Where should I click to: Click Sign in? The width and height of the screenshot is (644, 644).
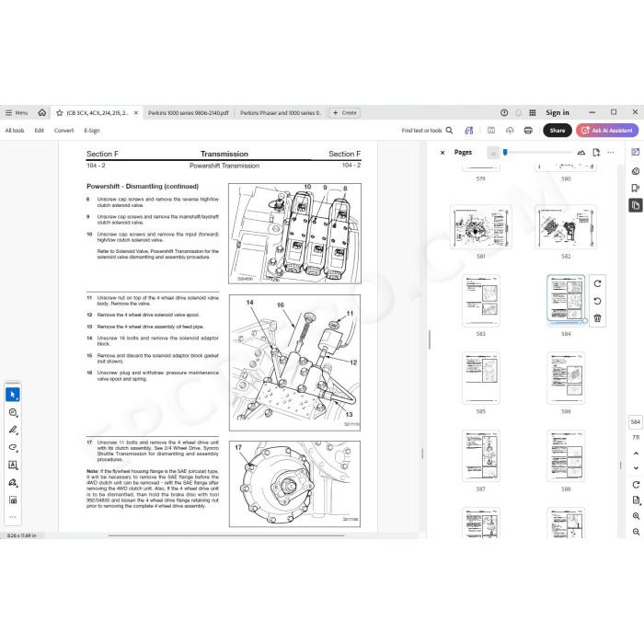point(558,112)
